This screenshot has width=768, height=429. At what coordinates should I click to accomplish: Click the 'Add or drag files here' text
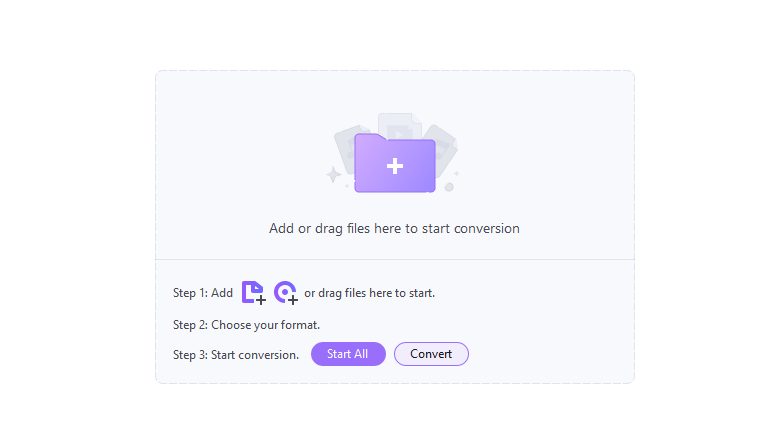coord(394,229)
